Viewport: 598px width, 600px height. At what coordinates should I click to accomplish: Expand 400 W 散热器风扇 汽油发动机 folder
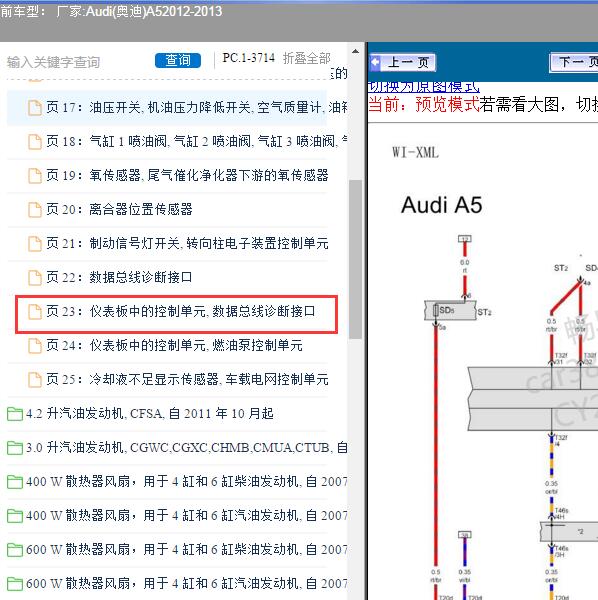[x=187, y=515]
